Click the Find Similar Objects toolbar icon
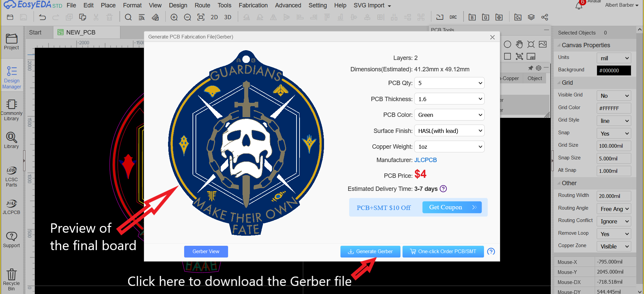The image size is (644, 294). [x=142, y=17]
